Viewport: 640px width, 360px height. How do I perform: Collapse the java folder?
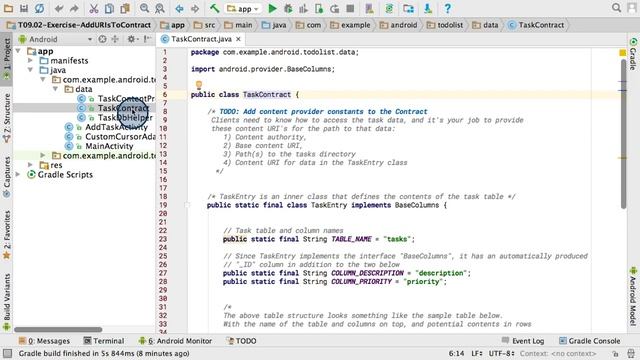pyautogui.click(x=31, y=70)
